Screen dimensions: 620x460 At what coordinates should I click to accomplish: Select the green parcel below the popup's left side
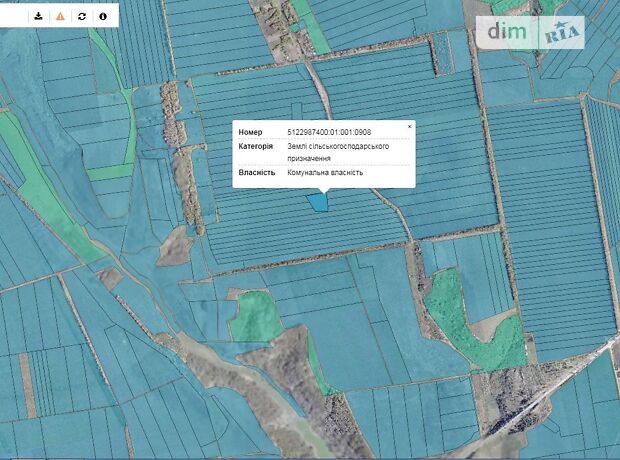257,316
